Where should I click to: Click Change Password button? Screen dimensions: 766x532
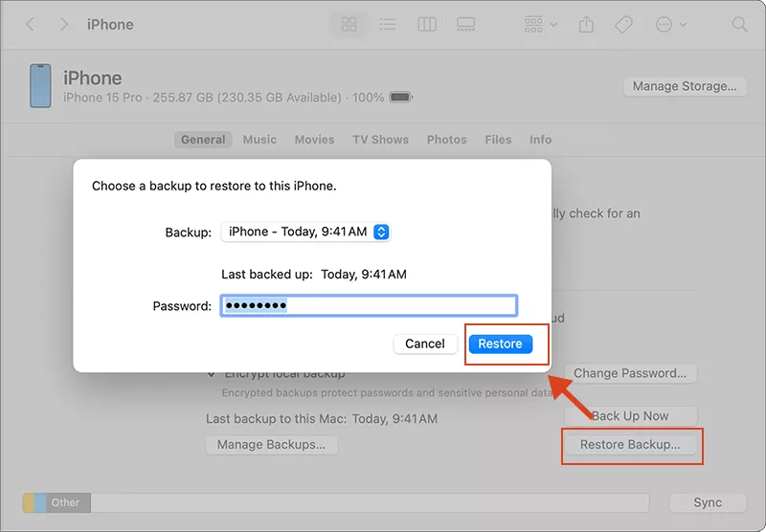[x=630, y=373]
